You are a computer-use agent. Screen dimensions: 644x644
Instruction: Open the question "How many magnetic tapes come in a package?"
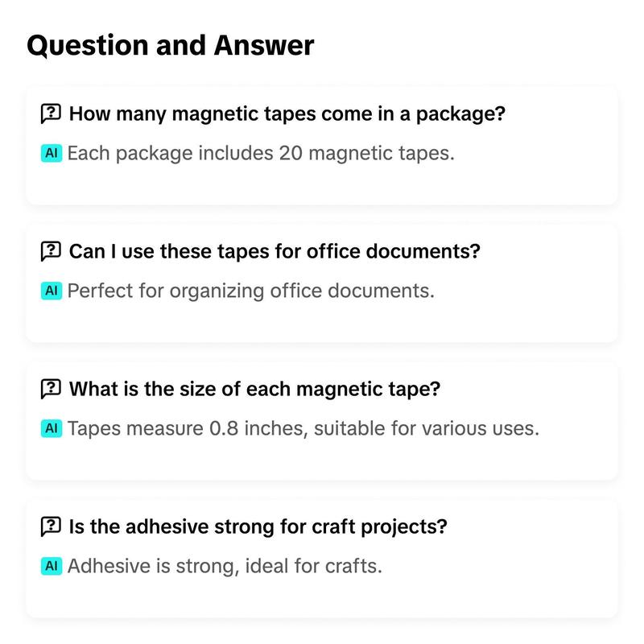(287, 114)
